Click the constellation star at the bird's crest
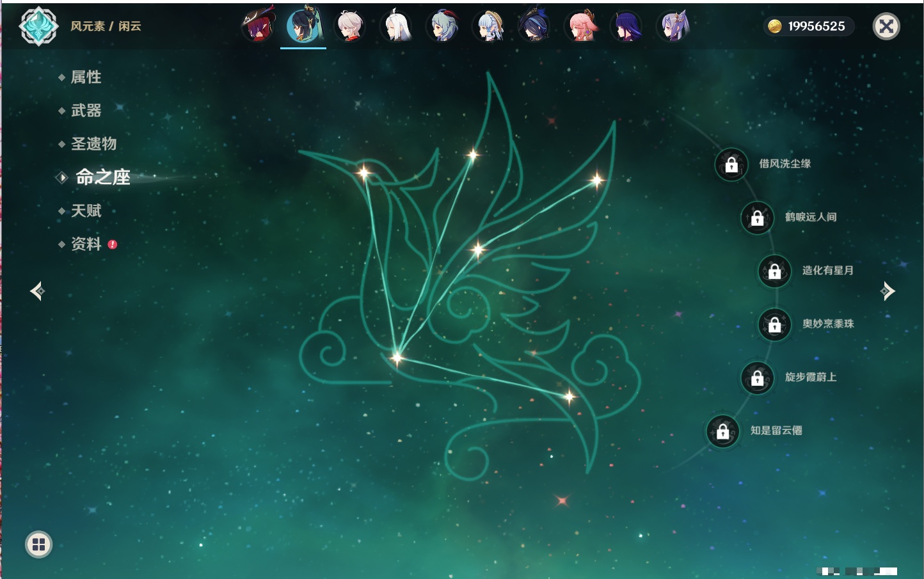The height and width of the screenshot is (579, 924). click(473, 154)
